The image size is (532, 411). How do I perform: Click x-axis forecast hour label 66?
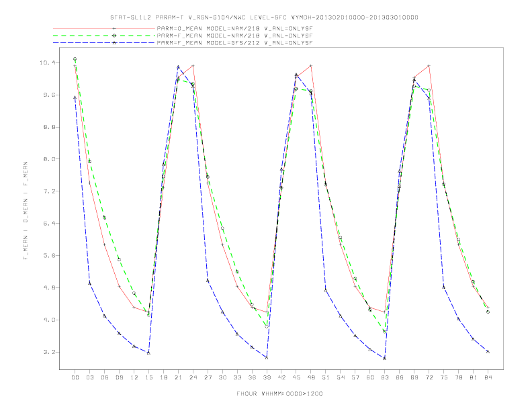point(400,377)
